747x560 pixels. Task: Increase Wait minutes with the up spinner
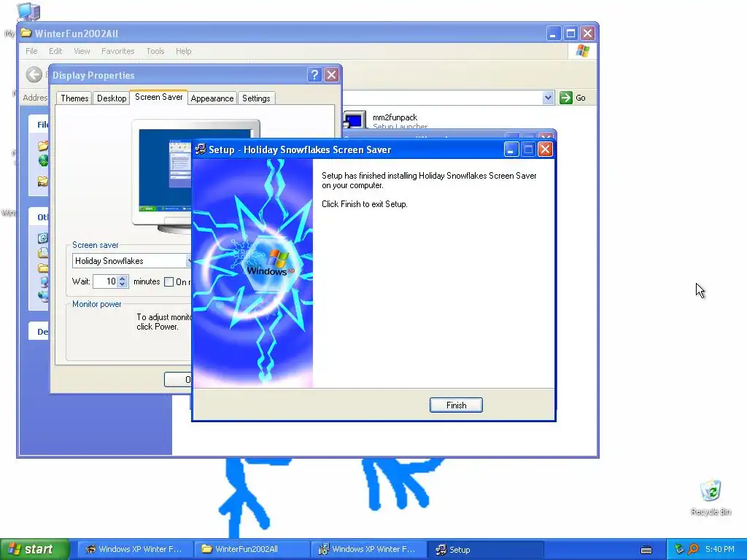click(x=123, y=279)
